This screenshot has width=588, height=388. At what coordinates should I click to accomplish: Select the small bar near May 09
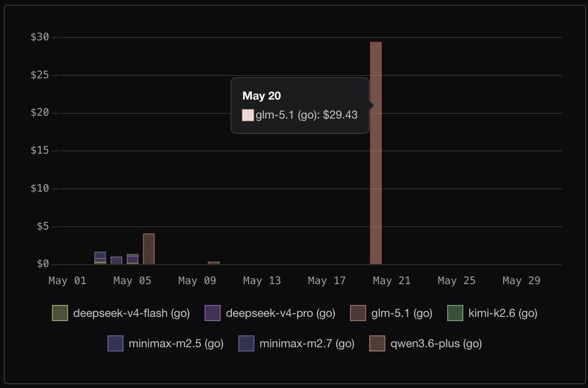click(x=214, y=263)
